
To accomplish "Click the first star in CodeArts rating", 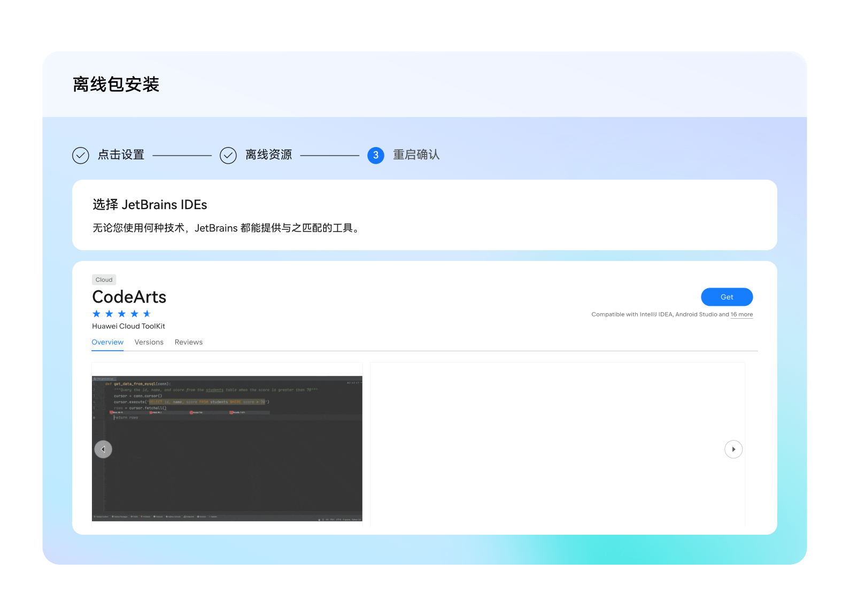I will (x=97, y=314).
